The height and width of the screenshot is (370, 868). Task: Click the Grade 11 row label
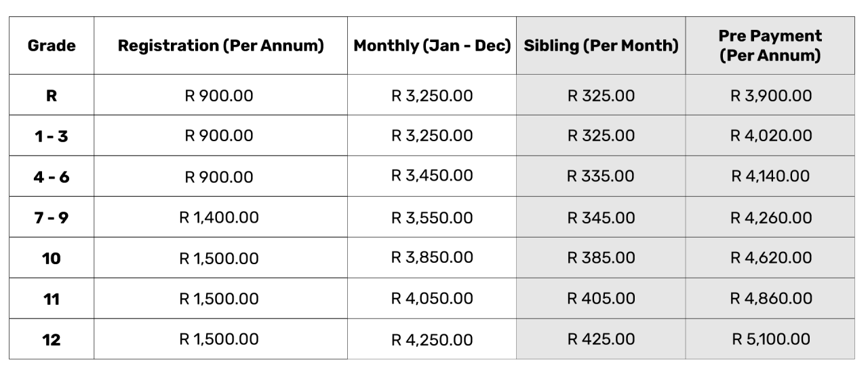52,299
